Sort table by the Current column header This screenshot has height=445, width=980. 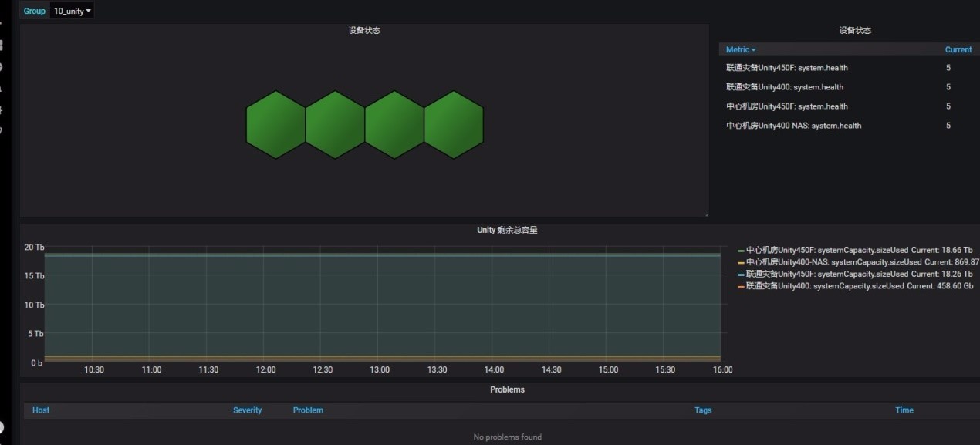(x=958, y=50)
